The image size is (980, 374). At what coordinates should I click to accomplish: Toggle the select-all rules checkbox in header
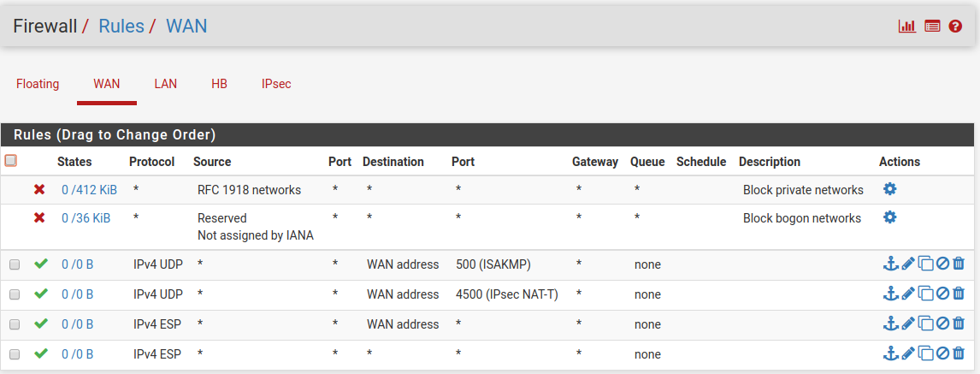11,161
